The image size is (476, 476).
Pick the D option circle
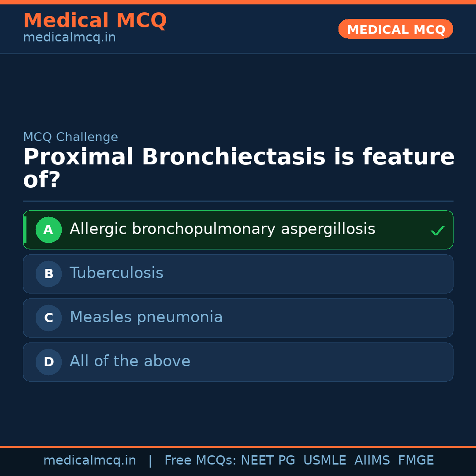48,362
